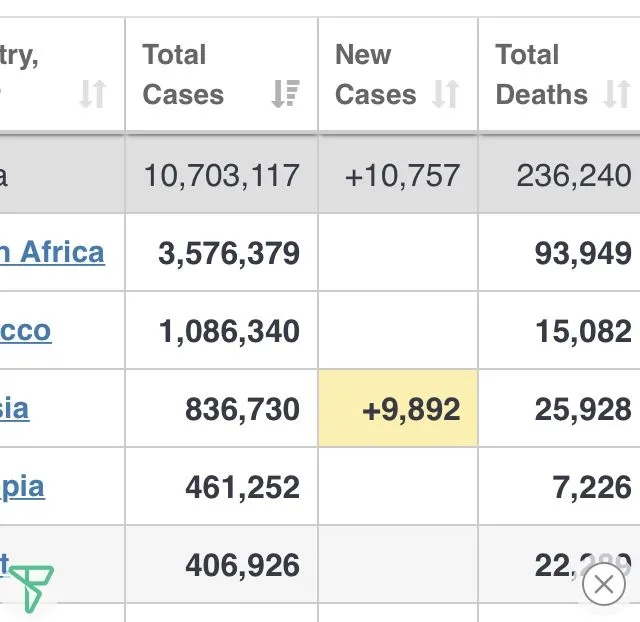Open the South Africa country link
This screenshot has width=640, height=622.
click(52, 252)
